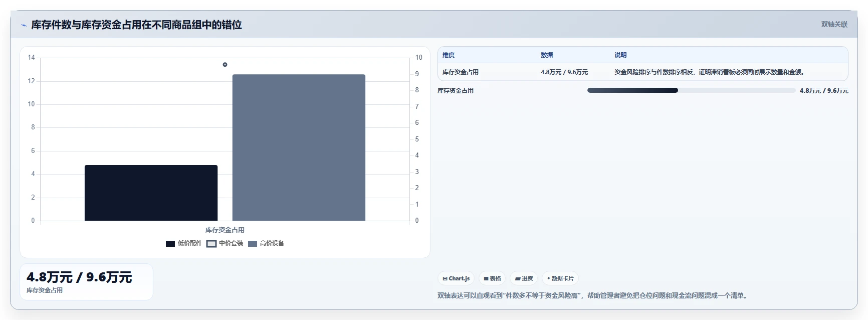Click the progress value 4.8万元 / 9.6万元 beside the bar
The image size is (868, 320).
click(824, 91)
